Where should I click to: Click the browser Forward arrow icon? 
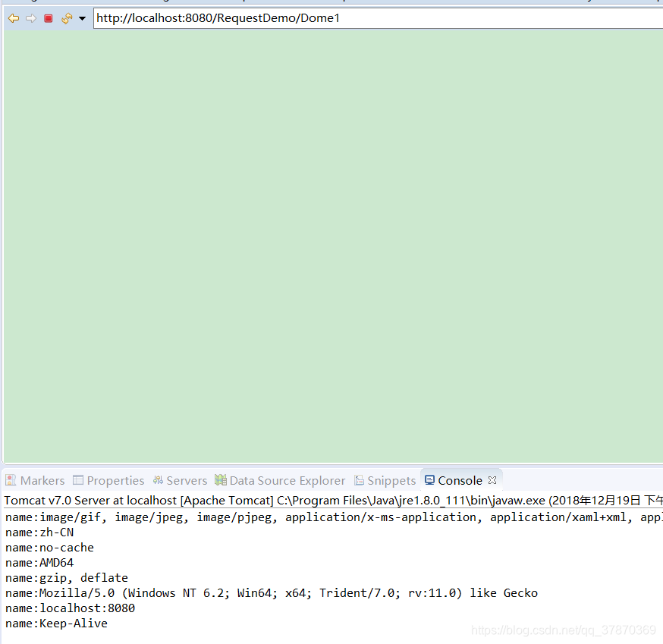pos(31,18)
